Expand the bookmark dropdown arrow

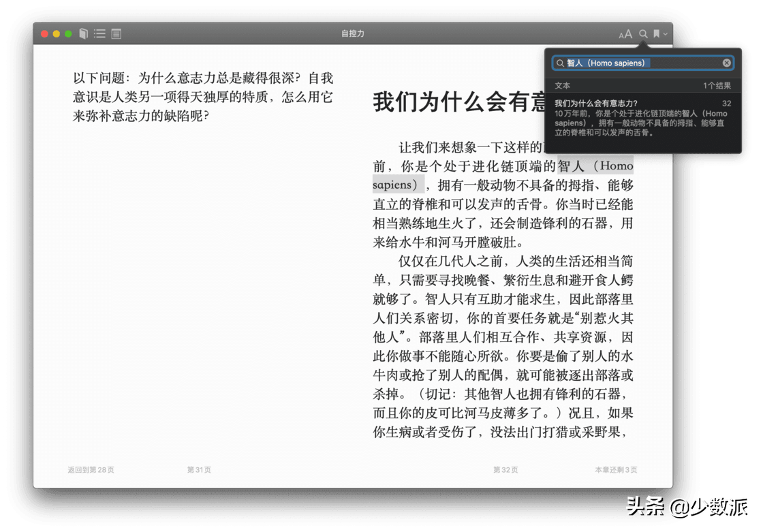click(x=665, y=34)
